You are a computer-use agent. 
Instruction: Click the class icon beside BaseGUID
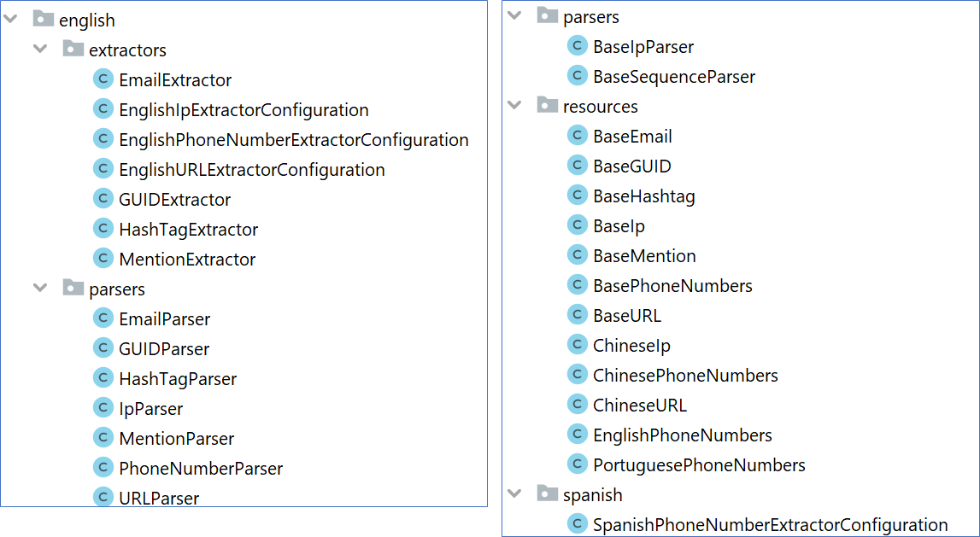tap(577, 165)
